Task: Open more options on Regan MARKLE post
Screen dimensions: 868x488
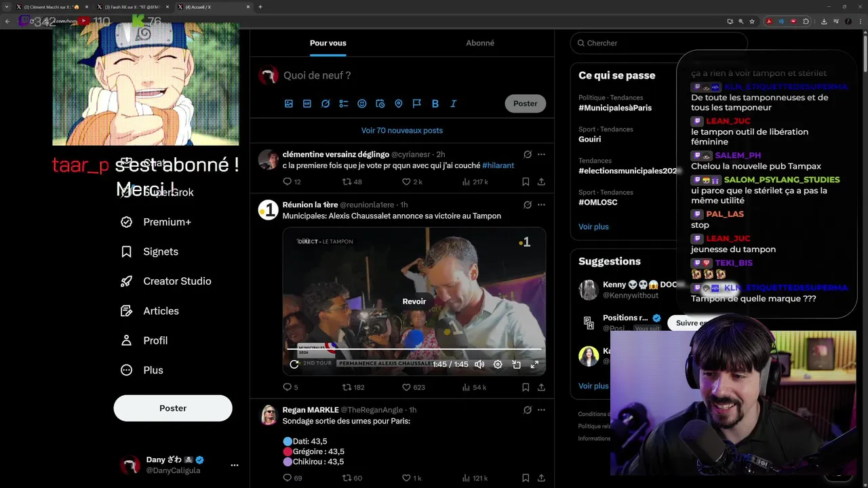Action: pyautogui.click(x=541, y=410)
